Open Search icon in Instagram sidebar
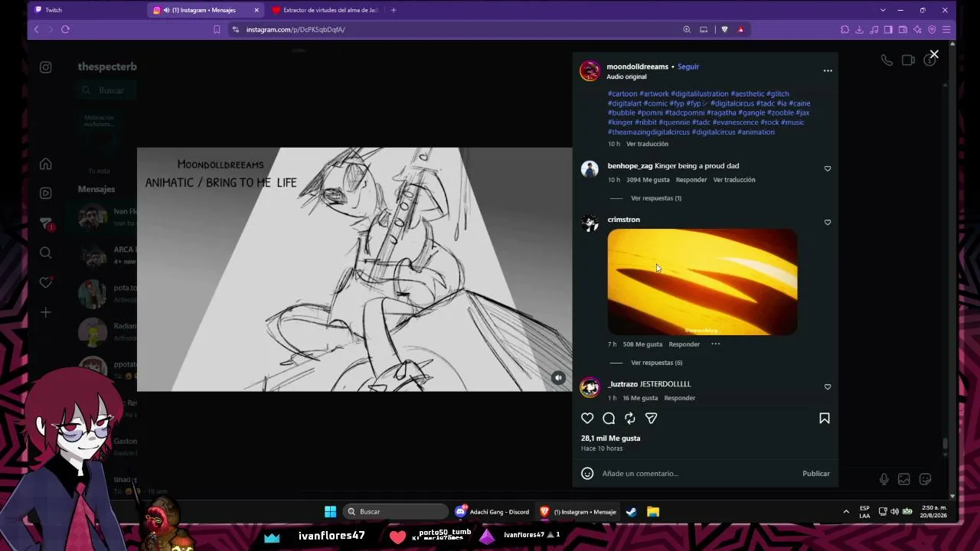980x551 pixels. [x=46, y=253]
